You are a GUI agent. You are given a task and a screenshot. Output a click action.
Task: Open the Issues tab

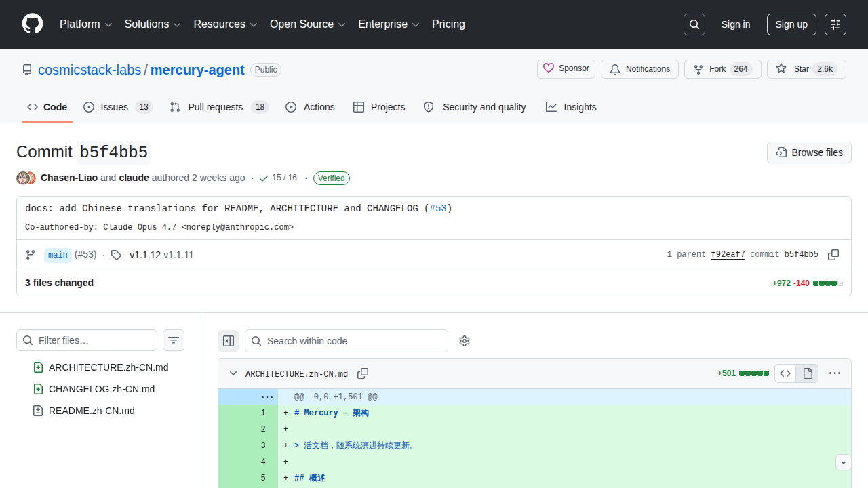(117, 107)
